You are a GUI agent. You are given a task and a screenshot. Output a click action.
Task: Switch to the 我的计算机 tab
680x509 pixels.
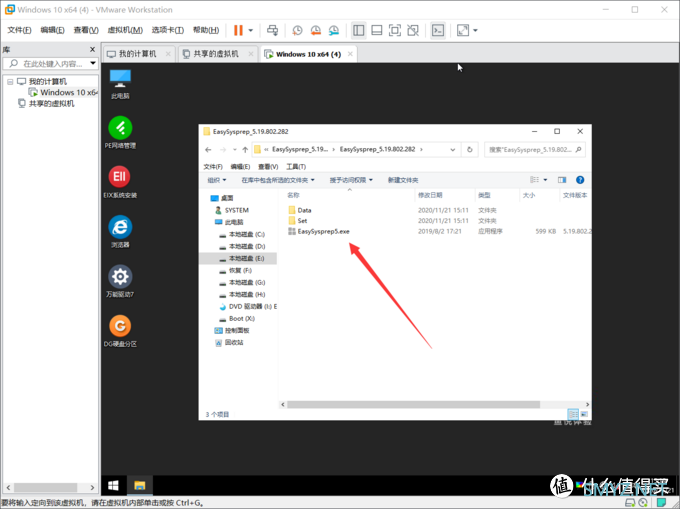(x=138, y=54)
